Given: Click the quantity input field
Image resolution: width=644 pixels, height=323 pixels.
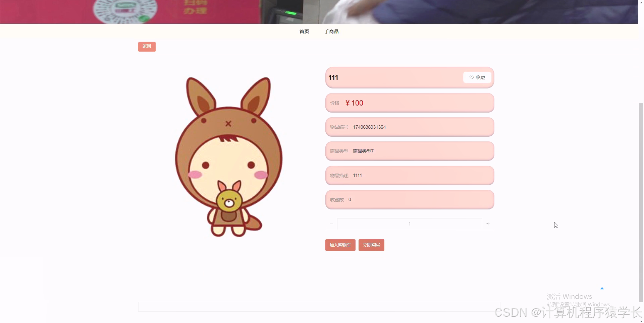Looking at the screenshot, I should click(410, 224).
